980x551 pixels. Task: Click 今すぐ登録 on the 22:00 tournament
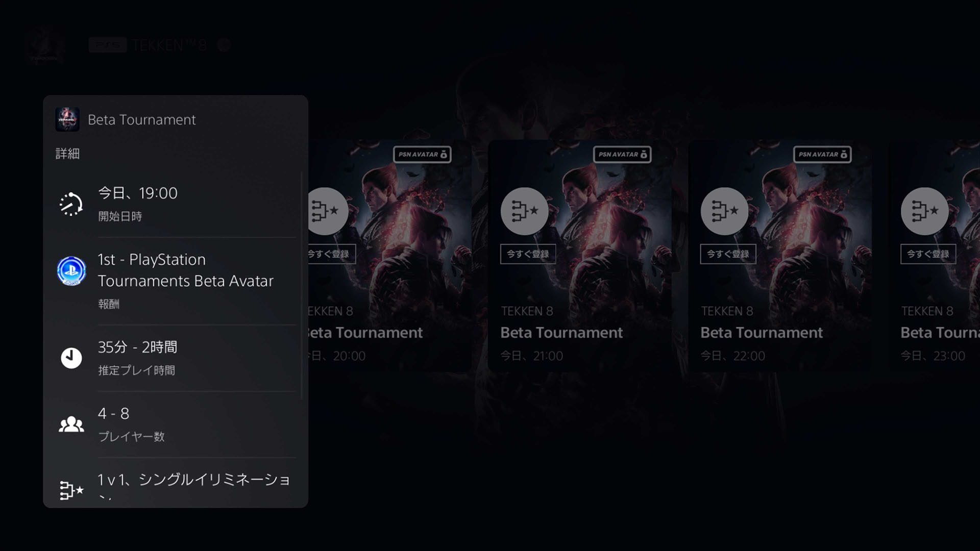[x=728, y=254]
